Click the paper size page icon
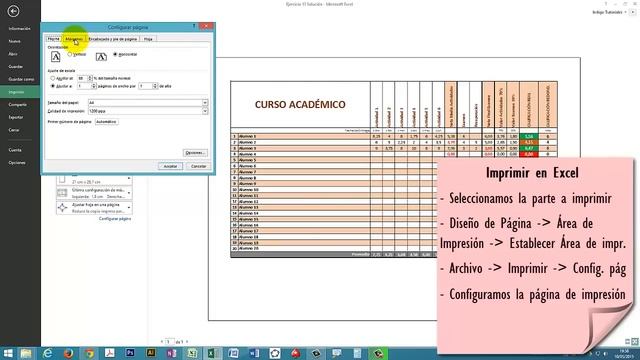 point(62,179)
